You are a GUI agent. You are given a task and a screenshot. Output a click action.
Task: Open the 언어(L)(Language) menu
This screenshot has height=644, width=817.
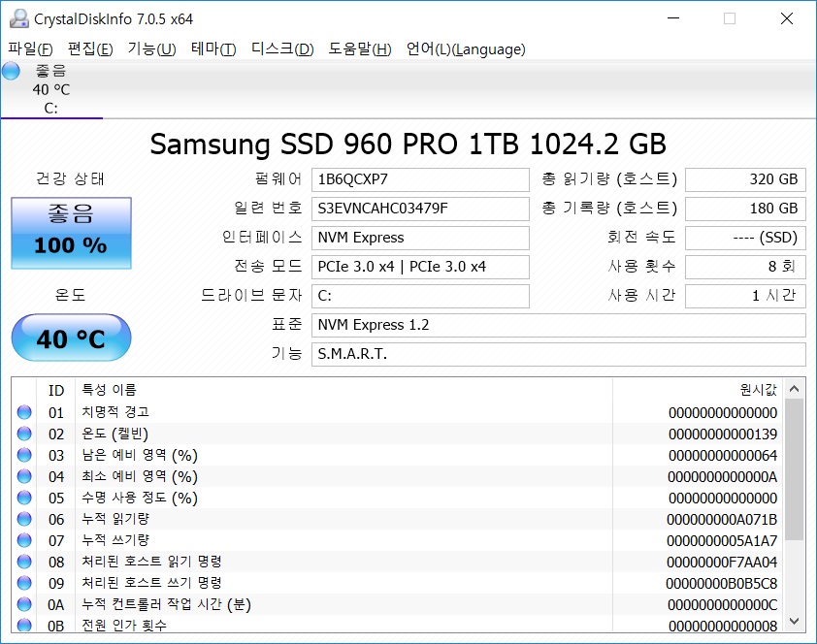[466, 48]
